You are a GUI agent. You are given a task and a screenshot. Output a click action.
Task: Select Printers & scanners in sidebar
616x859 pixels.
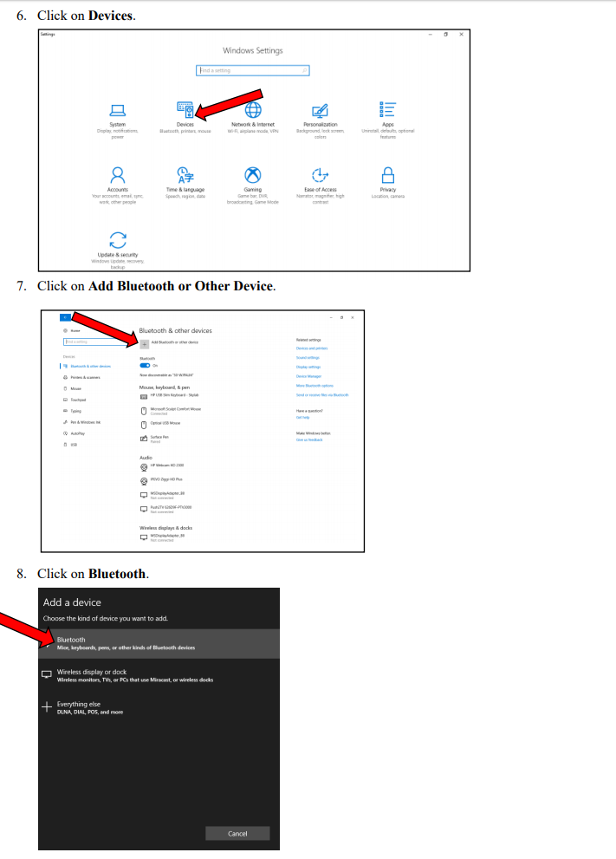(85, 377)
